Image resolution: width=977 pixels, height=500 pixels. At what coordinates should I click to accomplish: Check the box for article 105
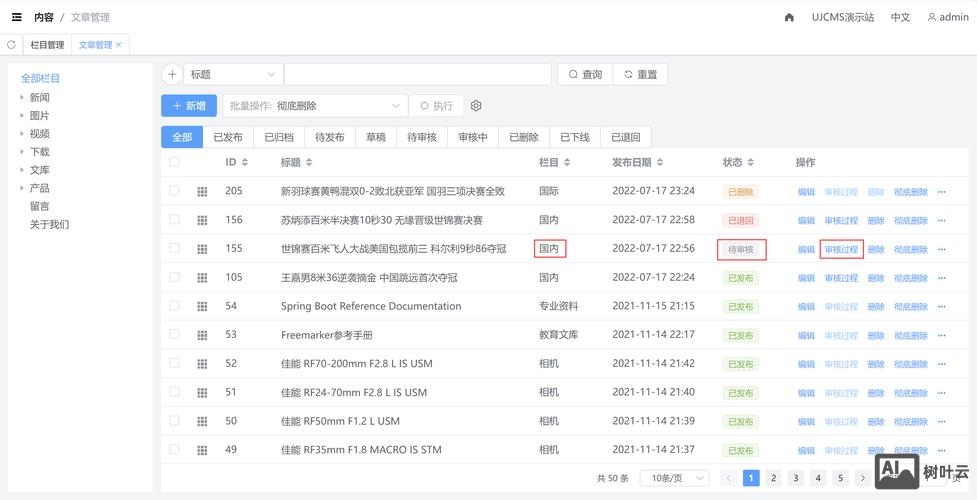(174, 277)
